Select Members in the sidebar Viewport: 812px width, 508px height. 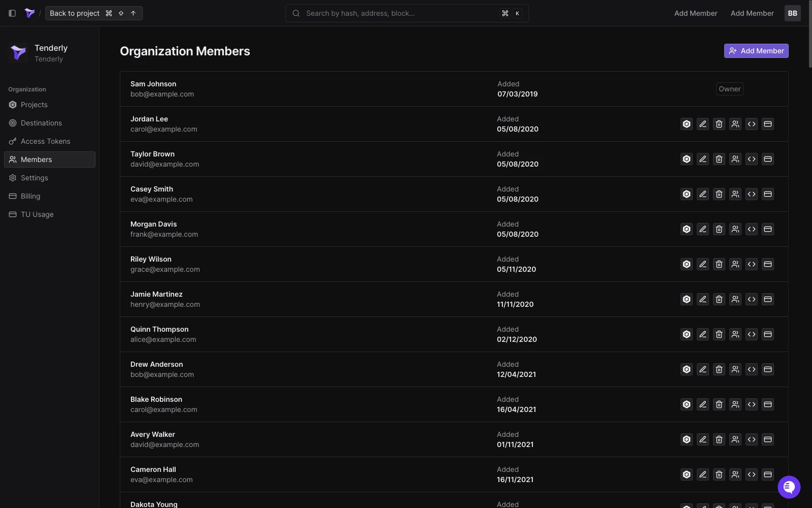point(50,160)
